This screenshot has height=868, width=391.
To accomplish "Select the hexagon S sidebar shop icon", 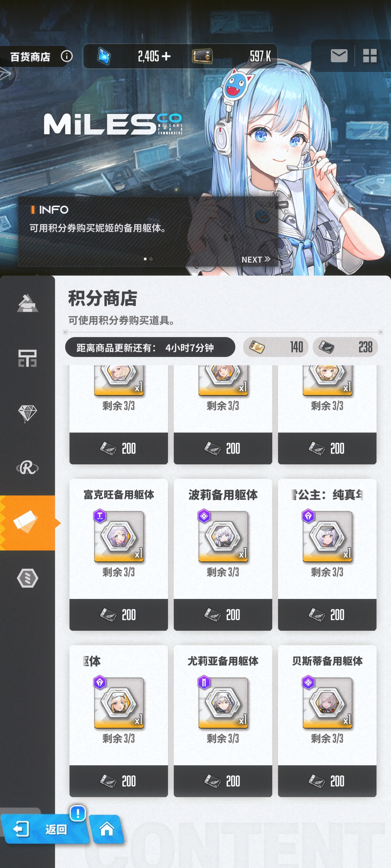I will click(x=28, y=578).
